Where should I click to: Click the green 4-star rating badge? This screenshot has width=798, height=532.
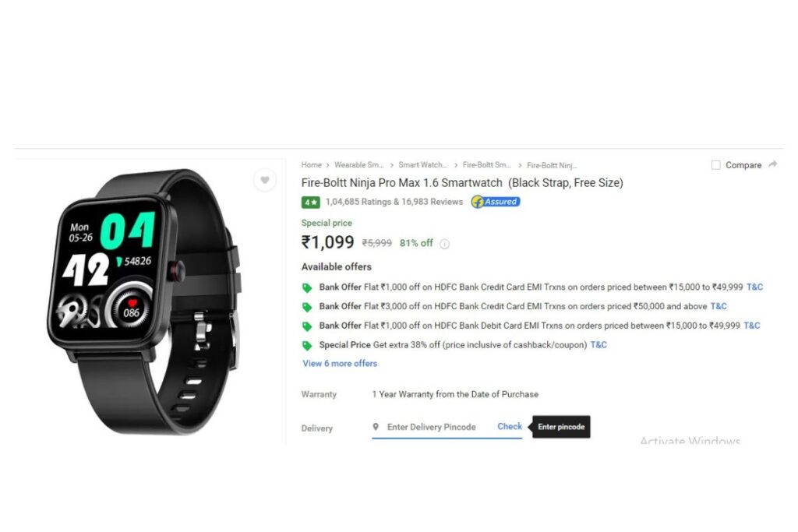pyautogui.click(x=310, y=202)
